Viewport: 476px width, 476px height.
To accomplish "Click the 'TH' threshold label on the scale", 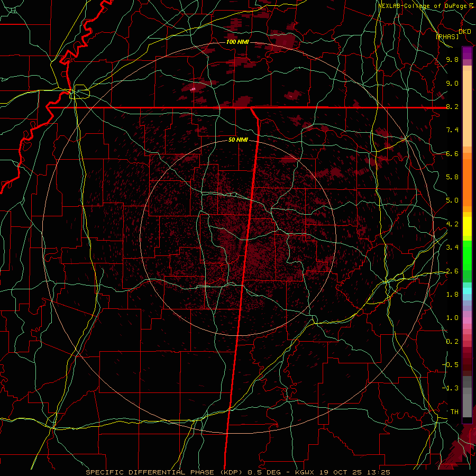I will coord(454,412).
